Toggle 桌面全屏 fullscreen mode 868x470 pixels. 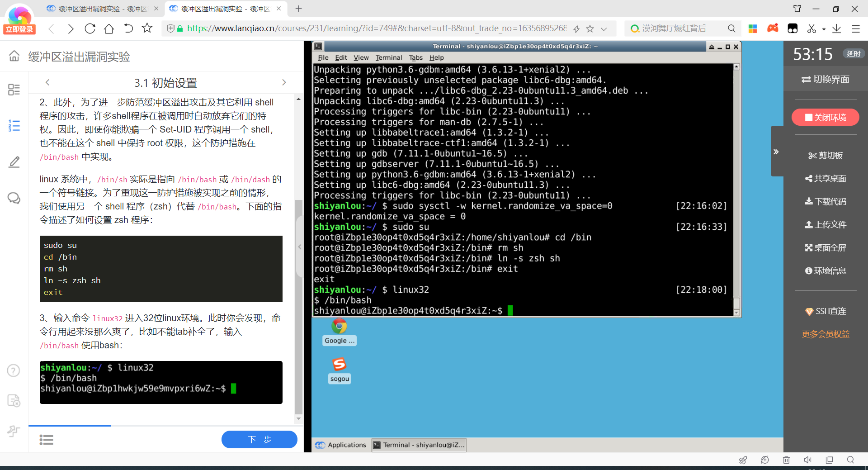pos(826,248)
